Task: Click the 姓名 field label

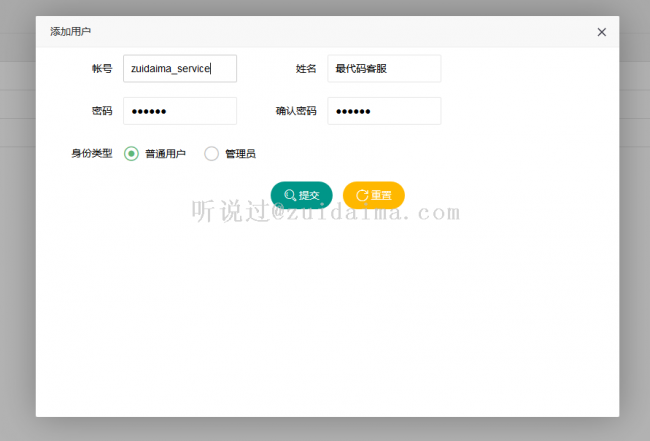Action: pyautogui.click(x=306, y=69)
